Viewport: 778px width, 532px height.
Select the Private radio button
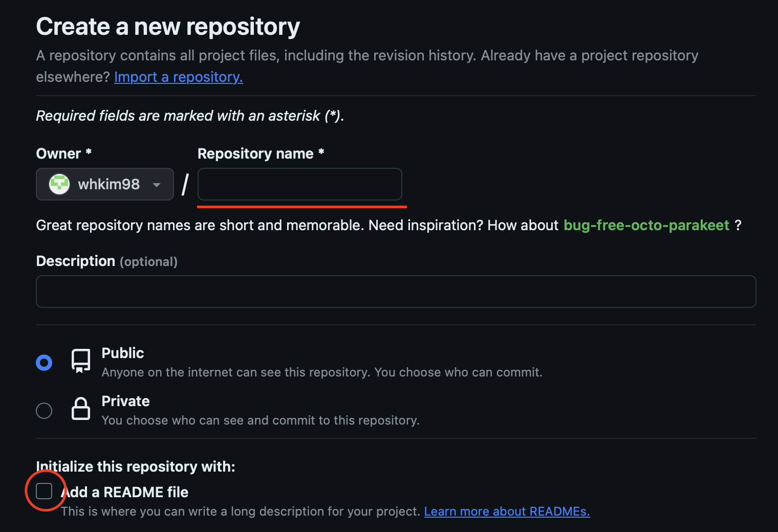(44, 411)
